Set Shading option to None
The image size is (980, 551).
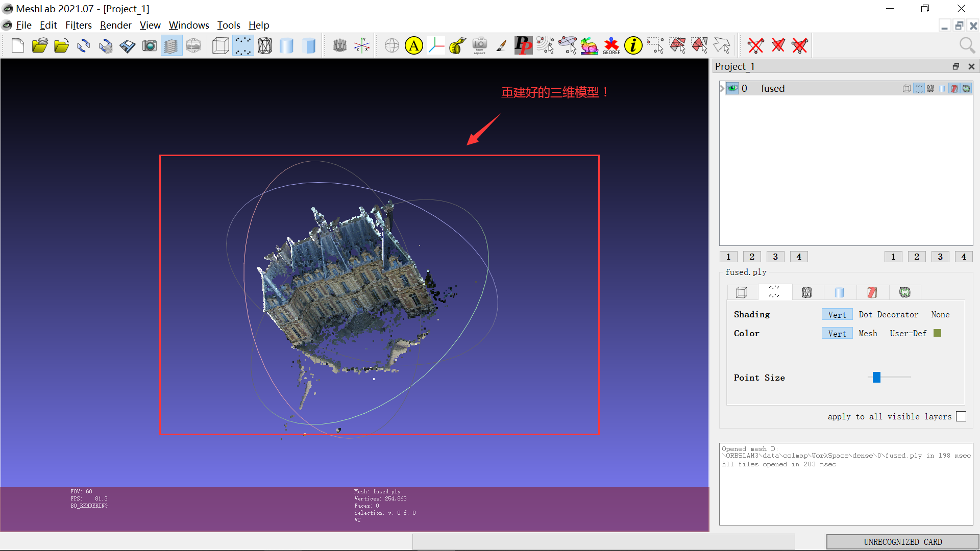[x=940, y=314]
